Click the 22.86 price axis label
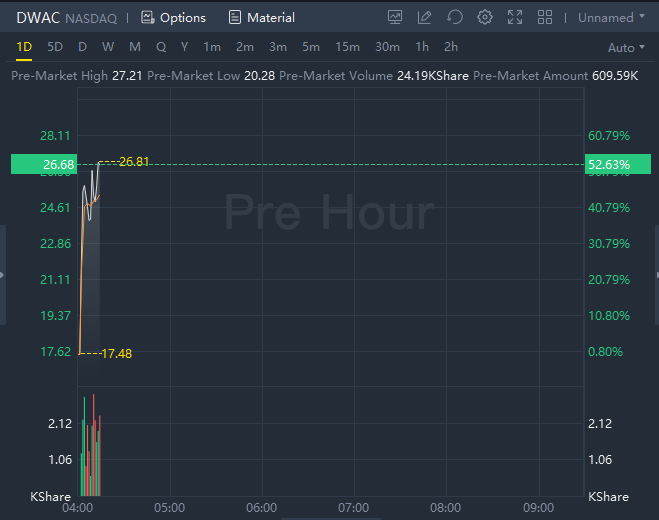659x520 pixels. click(55, 244)
